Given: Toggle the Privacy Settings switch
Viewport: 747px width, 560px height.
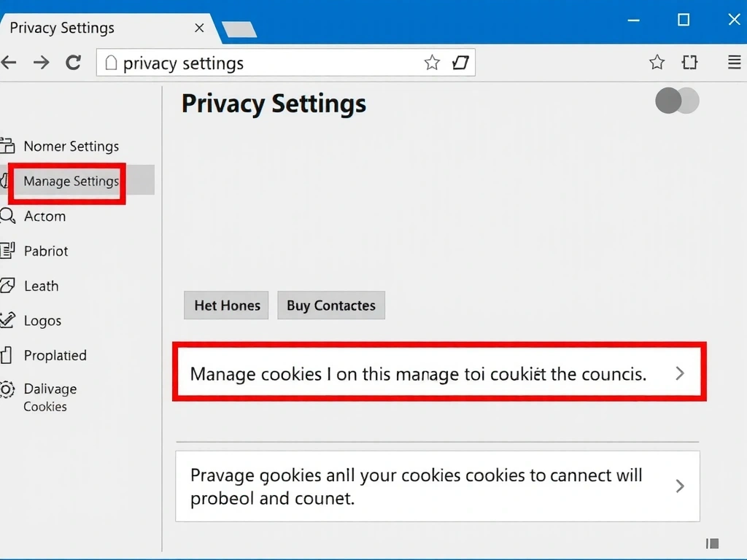Looking at the screenshot, I should pyautogui.click(x=676, y=101).
